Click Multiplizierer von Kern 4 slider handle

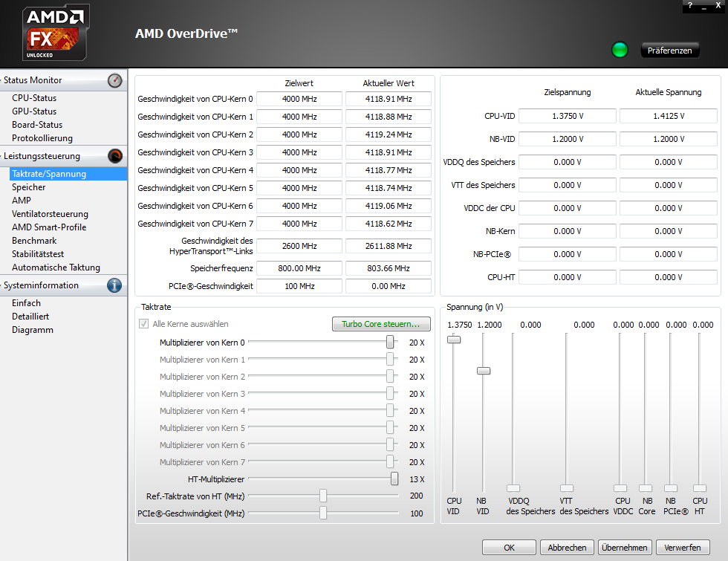pos(390,410)
